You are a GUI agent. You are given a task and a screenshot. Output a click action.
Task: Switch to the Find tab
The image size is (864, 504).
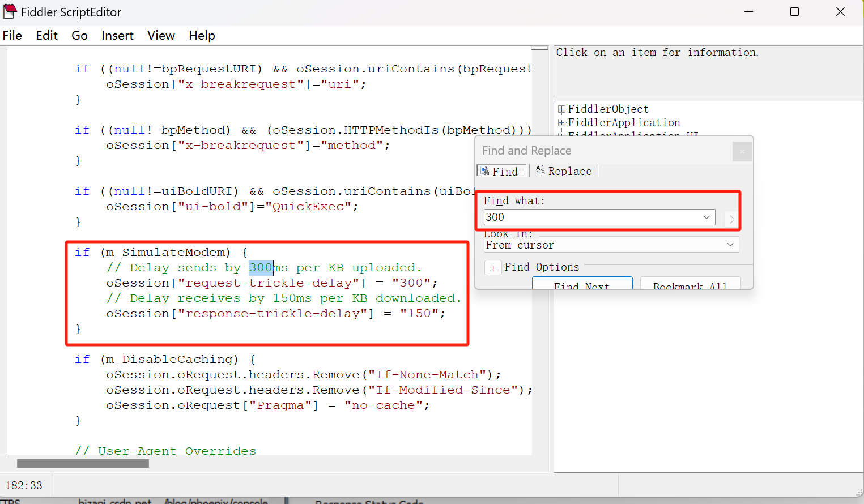501,171
